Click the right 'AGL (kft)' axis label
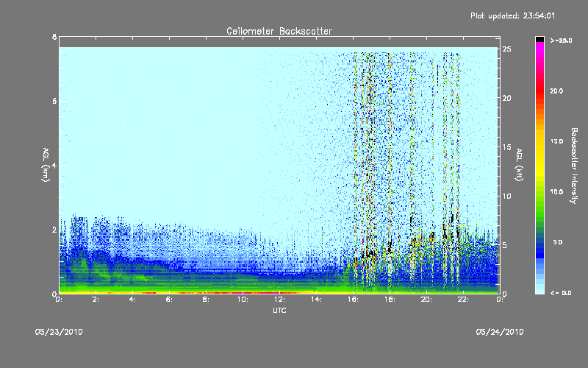Image resolution: width=588 pixels, height=368 pixels. pyautogui.click(x=519, y=165)
